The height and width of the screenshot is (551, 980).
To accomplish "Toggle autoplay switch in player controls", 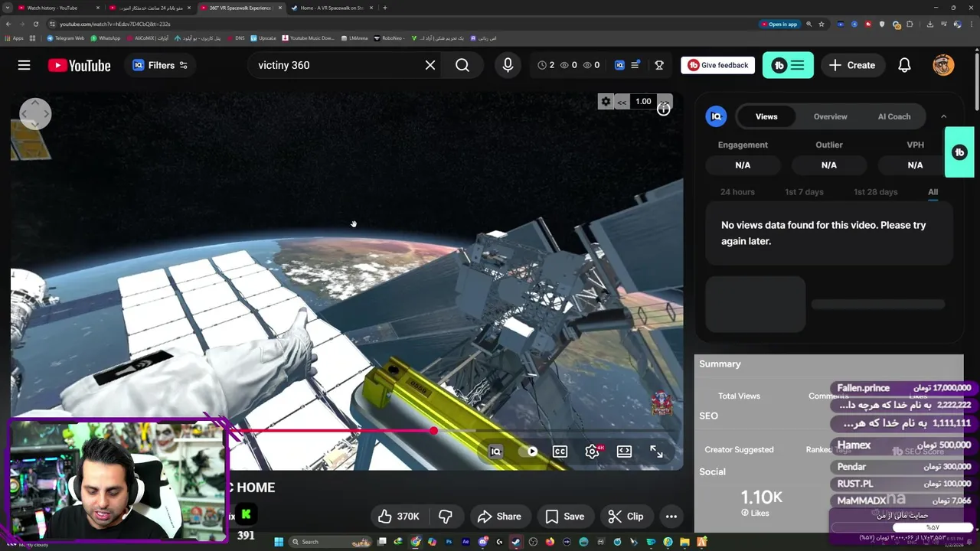I will [528, 452].
